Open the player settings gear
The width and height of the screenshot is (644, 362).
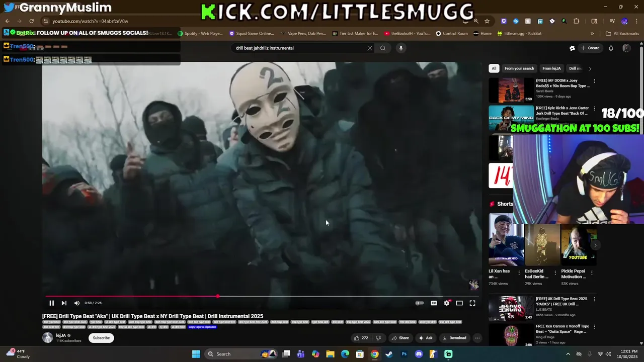pos(447,303)
